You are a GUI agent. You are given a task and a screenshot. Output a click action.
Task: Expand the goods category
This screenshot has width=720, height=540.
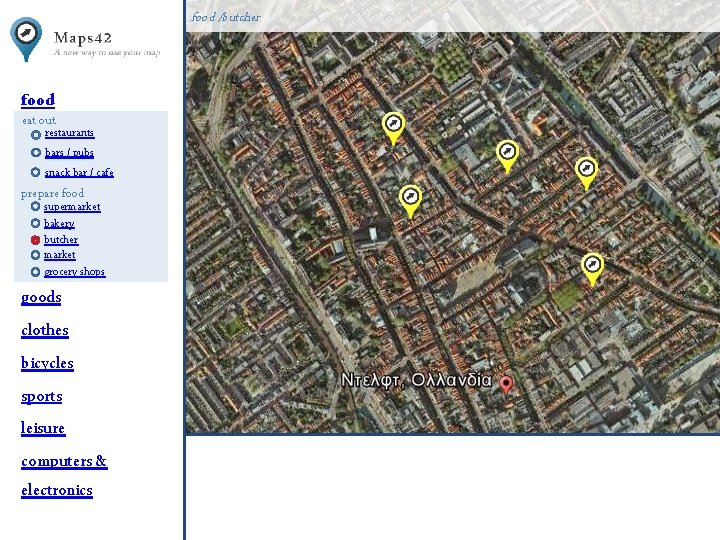41,298
